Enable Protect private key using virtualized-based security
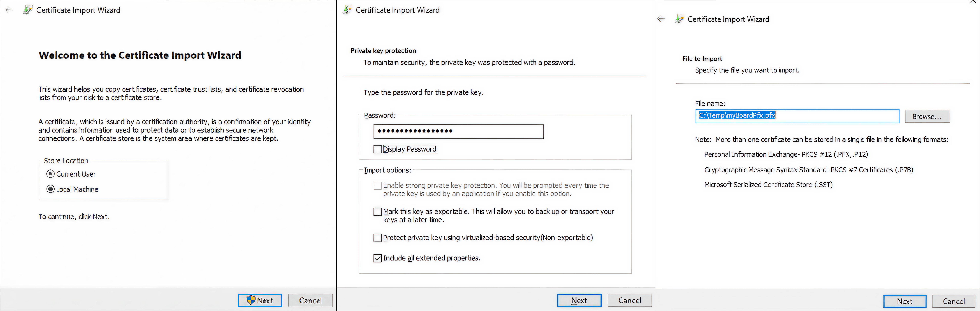The height and width of the screenshot is (311, 980). click(377, 238)
